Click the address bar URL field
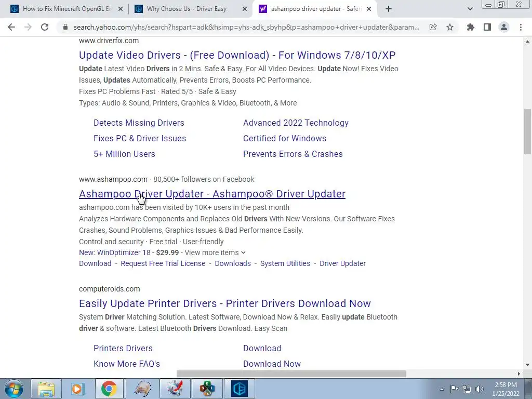This screenshot has height=399, width=532. point(246,27)
